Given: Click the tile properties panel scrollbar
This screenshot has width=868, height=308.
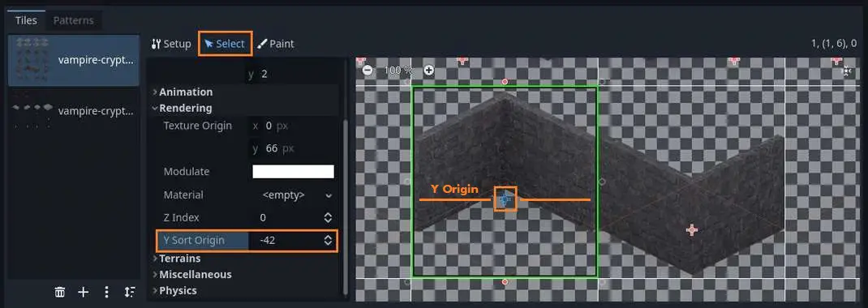Looking at the screenshot, I should [346, 207].
